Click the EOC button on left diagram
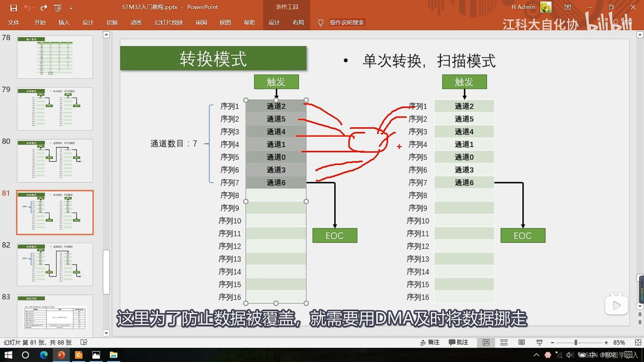The width and height of the screenshot is (644, 362). [334, 235]
